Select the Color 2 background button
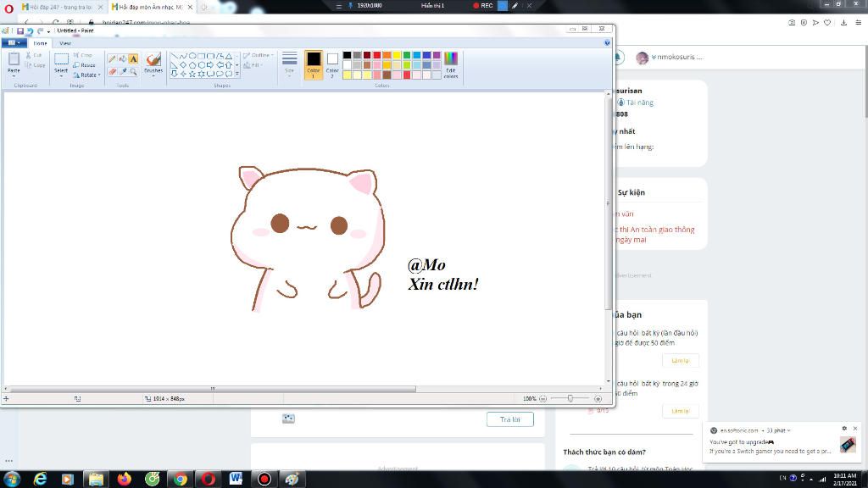868x488 pixels. (x=332, y=64)
